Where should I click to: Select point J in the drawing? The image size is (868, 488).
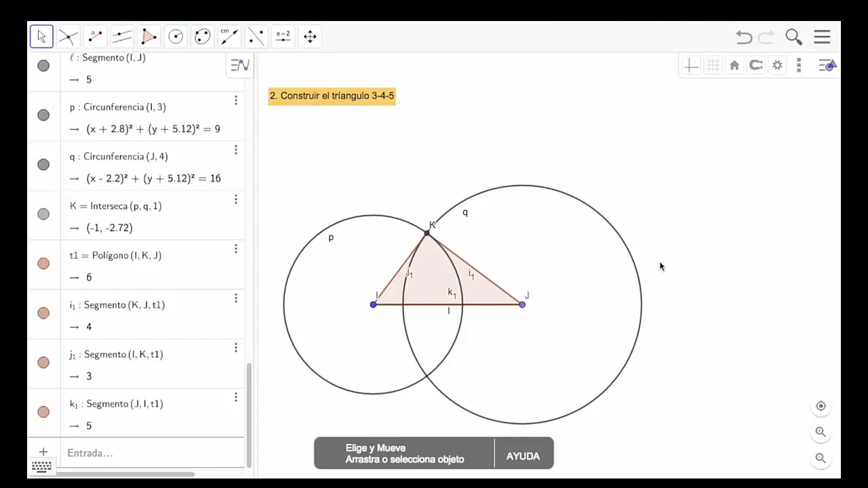pyautogui.click(x=522, y=304)
